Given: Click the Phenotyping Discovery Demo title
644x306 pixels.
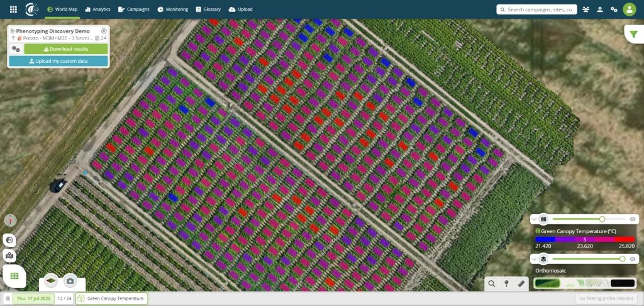Looking at the screenshot, I should point(53,31).
